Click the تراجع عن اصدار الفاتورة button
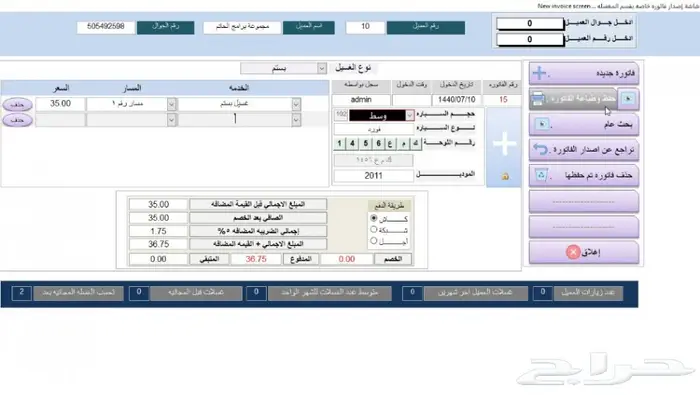 584,150
